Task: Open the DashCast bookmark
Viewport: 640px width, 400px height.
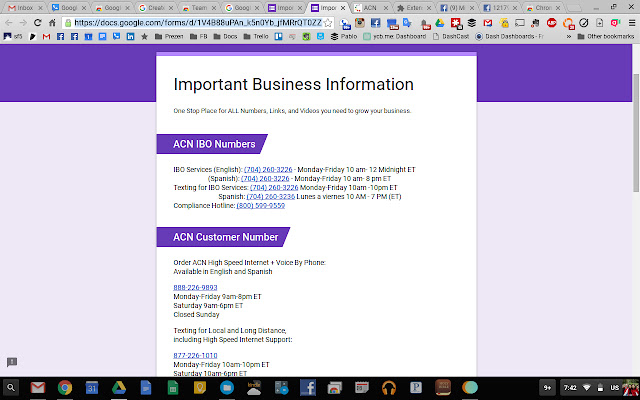Action: 451,37
